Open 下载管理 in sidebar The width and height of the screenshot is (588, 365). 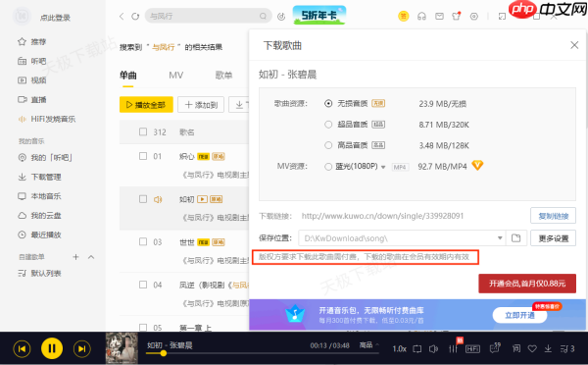(39, 177)
